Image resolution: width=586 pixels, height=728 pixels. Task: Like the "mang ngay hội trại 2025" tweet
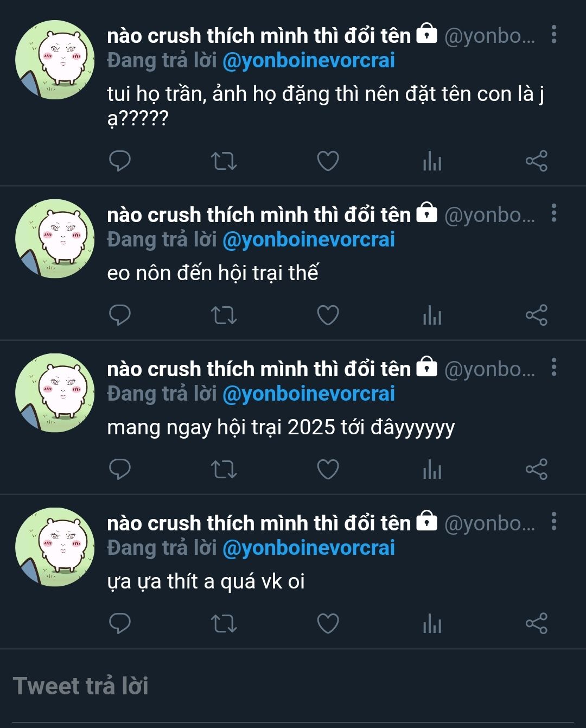328,469
